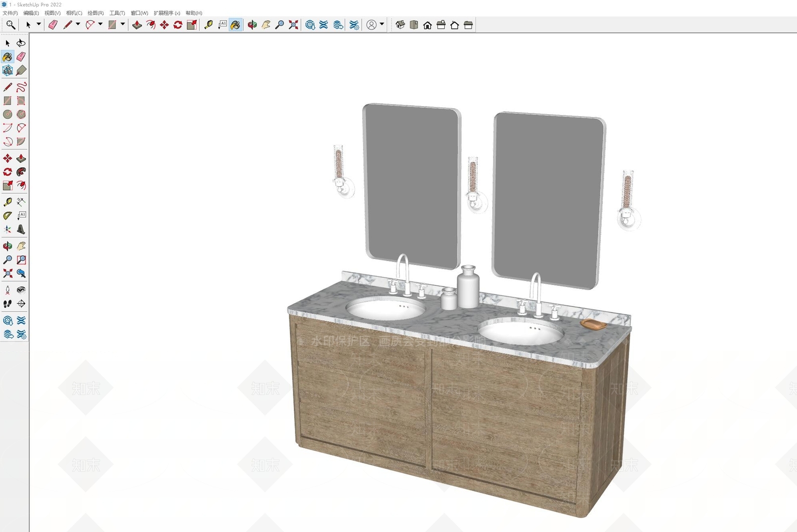The height and width of the screenshot is (532, 797).
Task: Click the Orbit tool in top toolbar
Action: [x=253, y=24]
